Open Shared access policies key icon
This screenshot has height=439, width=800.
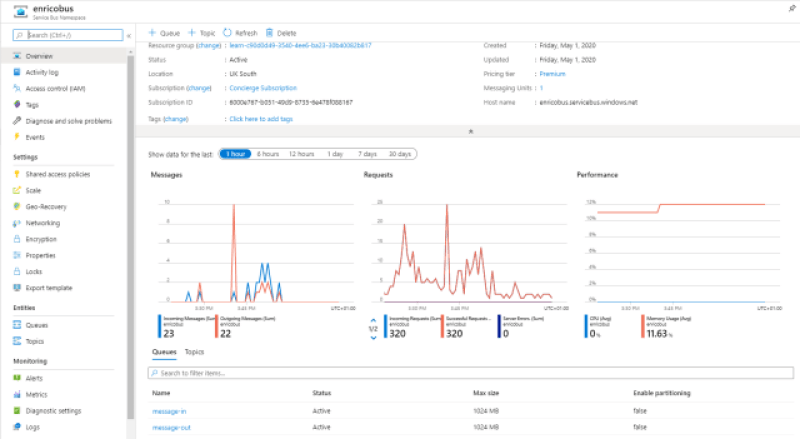17,174
